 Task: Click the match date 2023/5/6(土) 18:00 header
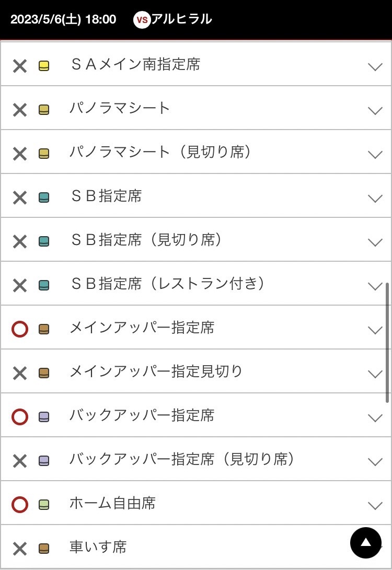[x=63, y=20]
